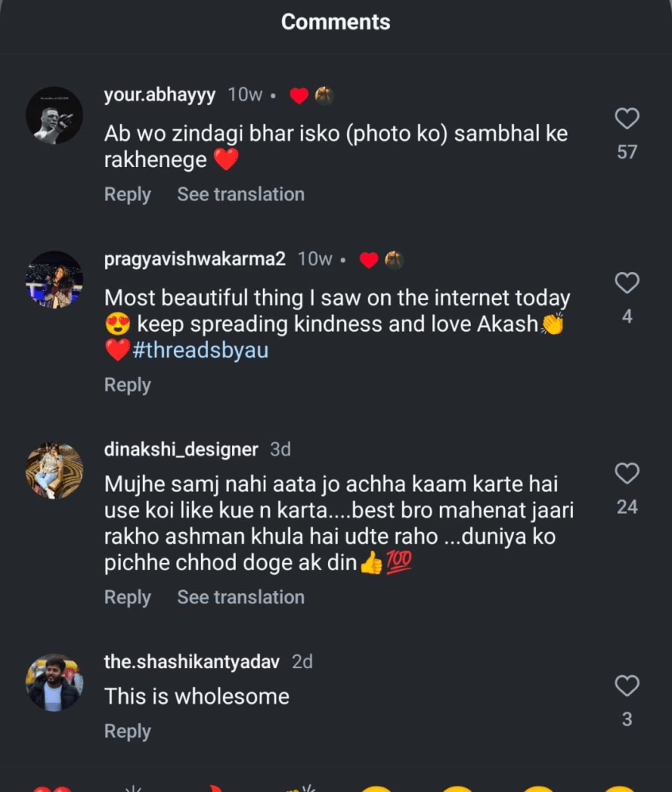The height and width of the screenshot is (792, 672).
Task: Like pragyavishwakarma2's comment
Action: point(626,283)
